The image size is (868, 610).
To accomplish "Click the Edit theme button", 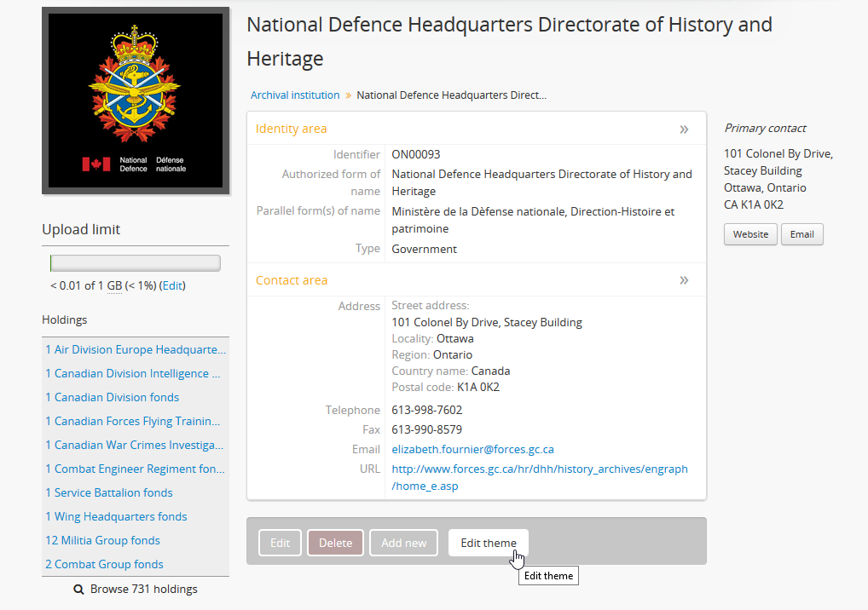I will (x=488, y=544).
